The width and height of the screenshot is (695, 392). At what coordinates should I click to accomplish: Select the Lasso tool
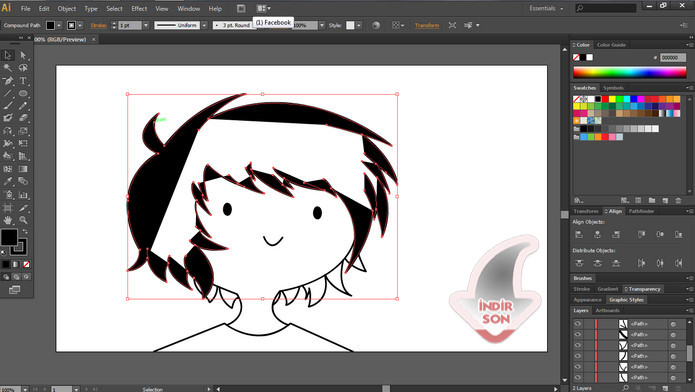tap(23, 68)
